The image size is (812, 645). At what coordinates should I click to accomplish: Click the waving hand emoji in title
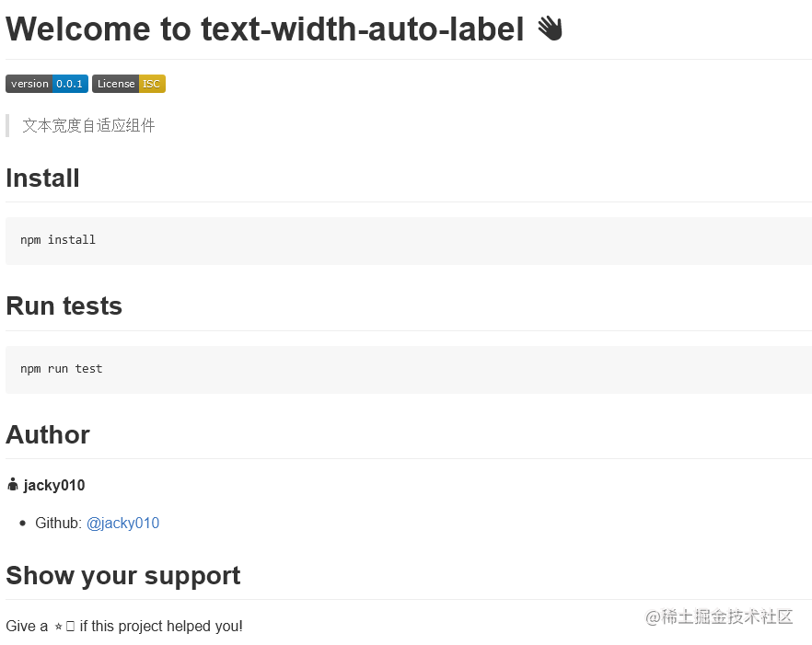tap(550, 29)
